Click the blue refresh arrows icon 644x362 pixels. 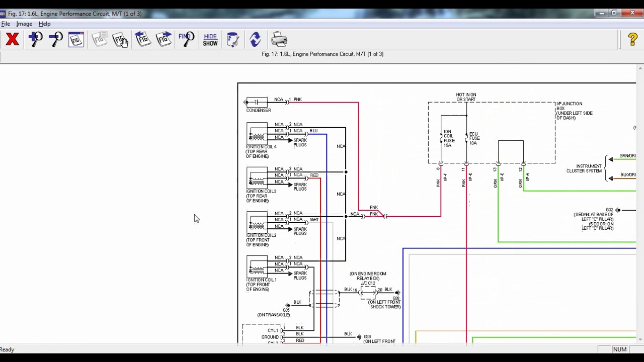coord(255,39)
